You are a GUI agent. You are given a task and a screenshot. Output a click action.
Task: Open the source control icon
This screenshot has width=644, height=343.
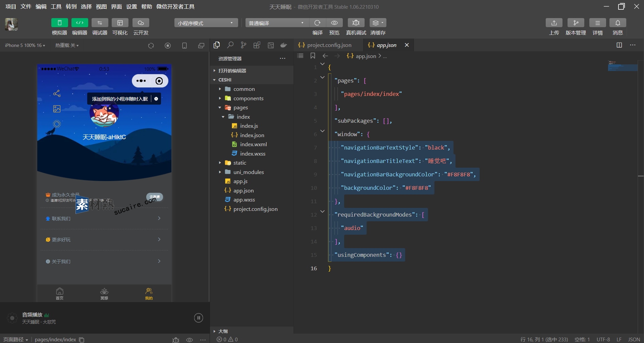pos(244,45)
